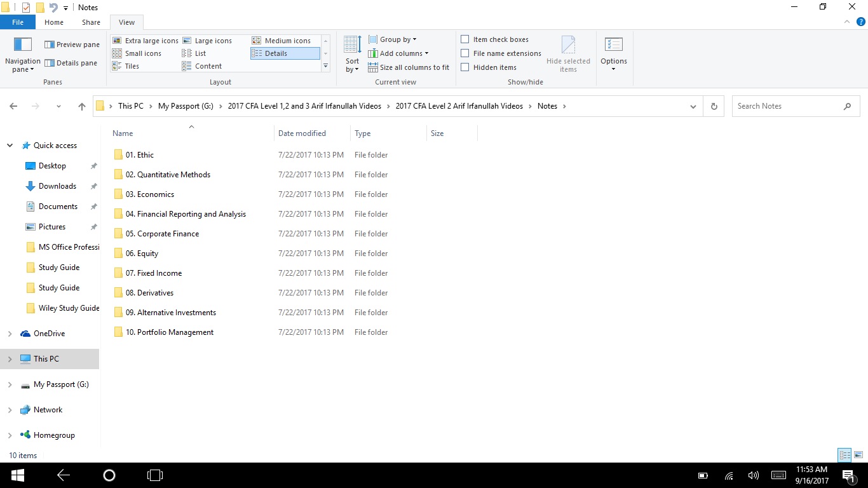868x488 pixels.
Task: Click the touch keyboard tray icon
Action: point(778,475)
